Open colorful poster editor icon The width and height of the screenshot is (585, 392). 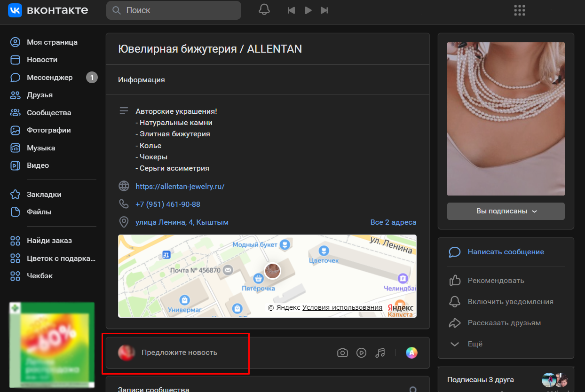[x=411, y=353]
